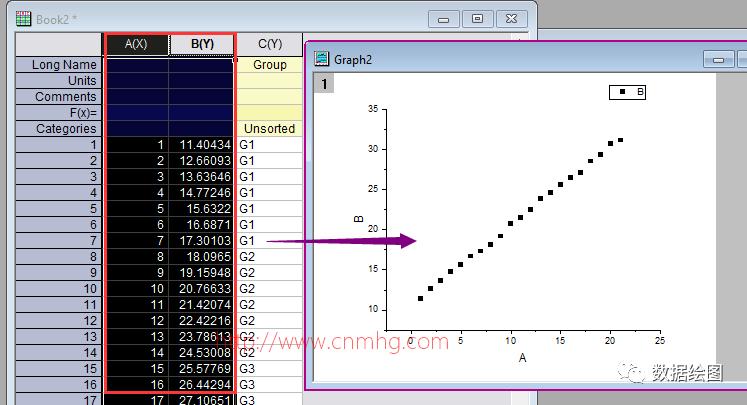747x405 pixels.
Task: Click the Unsorted categories cell
Action: tap(270, 129)
